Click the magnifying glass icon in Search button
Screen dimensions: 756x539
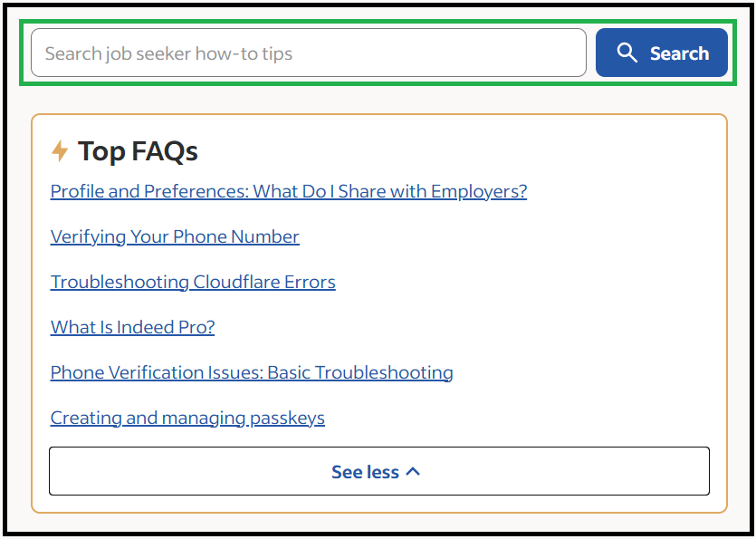(627, 53)
